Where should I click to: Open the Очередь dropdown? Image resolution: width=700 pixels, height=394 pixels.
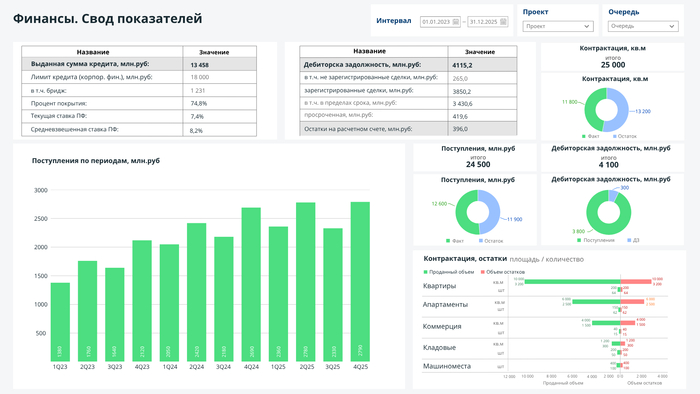pos(643,26)
